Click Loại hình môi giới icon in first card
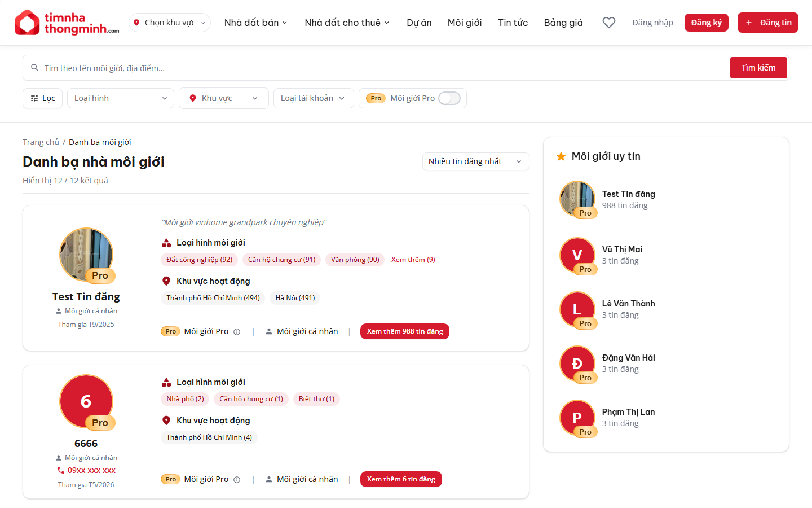This screenshot has width=812, height=508. point(166,243)
